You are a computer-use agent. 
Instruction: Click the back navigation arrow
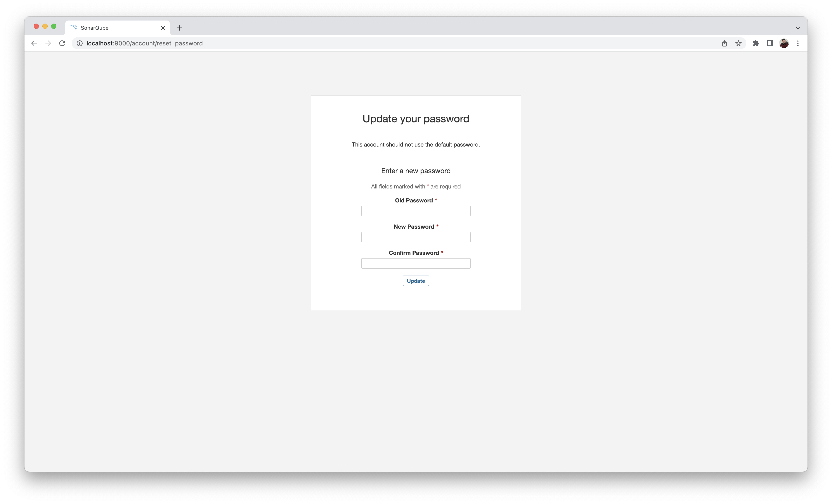tap(34, 43)
